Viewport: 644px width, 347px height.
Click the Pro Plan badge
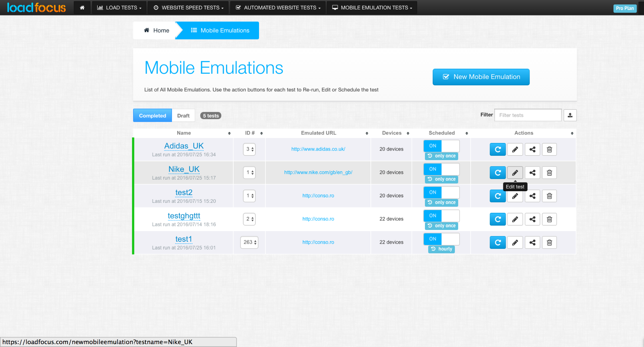pyautogui.click(x=625, y=8)
